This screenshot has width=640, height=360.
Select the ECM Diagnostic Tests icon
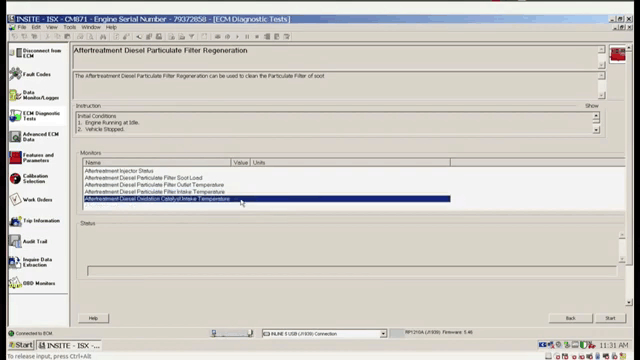point(15,116)
